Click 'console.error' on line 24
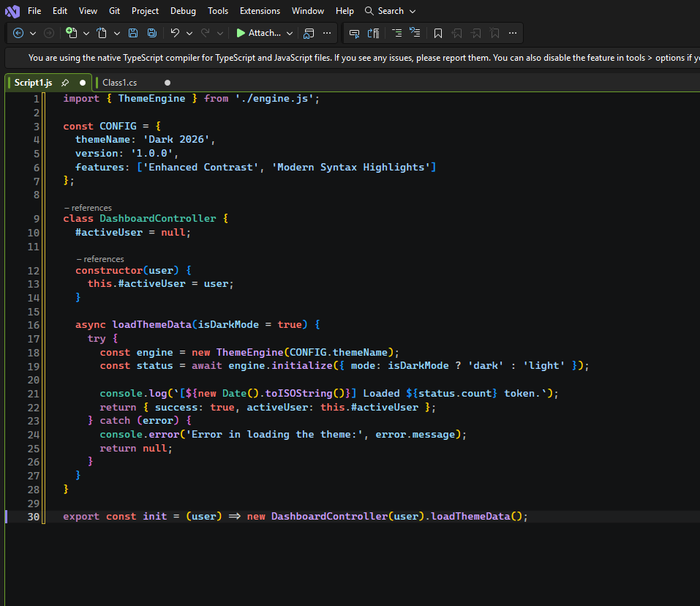700x606 pixels. click(139, 435)
